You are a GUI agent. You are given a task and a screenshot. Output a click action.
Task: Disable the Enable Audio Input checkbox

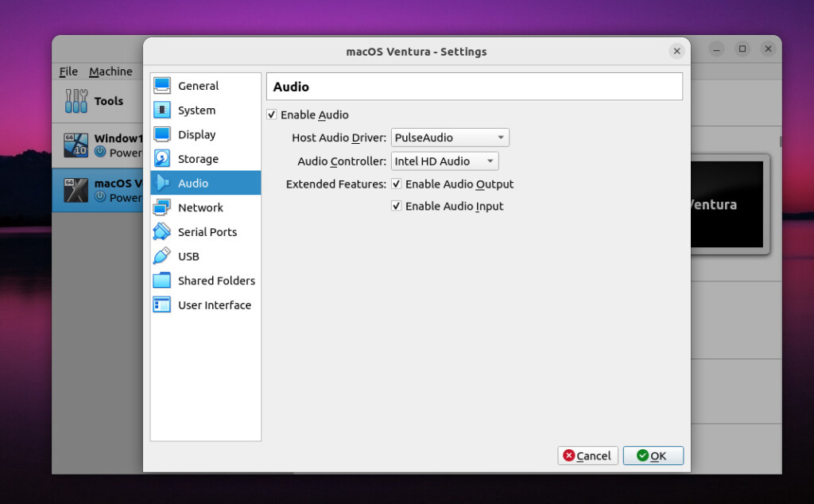397,207
